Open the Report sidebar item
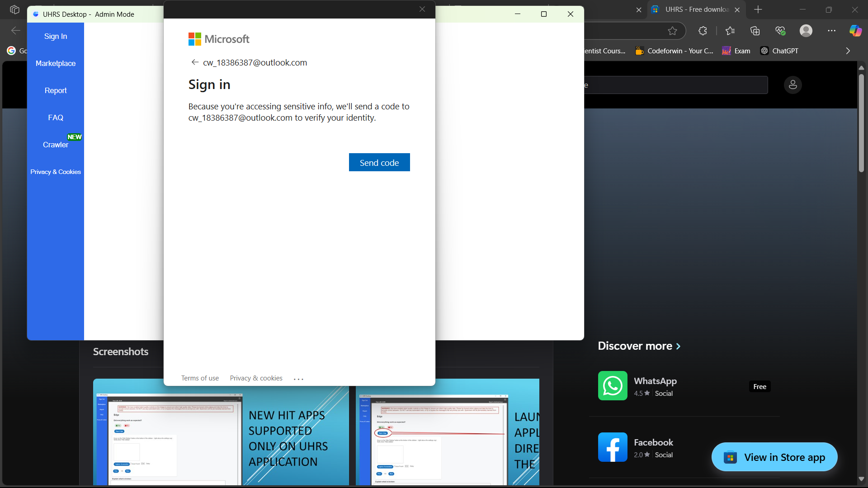Screen dimensions: 868x488 pyautogui.click(x=56, y=90)
